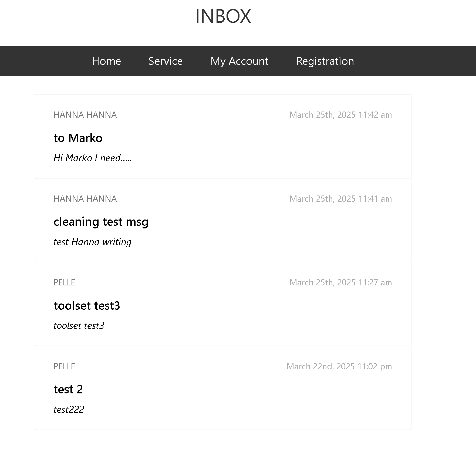Click the March 22nd 11:02 pm timestamp
Screen dimensions: 476x459
pyautogui.click(x=339, y=366)
